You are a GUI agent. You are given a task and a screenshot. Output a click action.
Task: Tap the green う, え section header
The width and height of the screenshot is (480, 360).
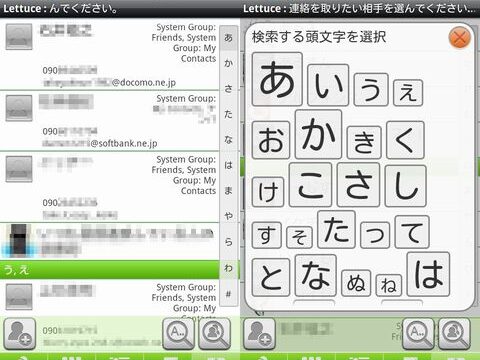[110, 270]
